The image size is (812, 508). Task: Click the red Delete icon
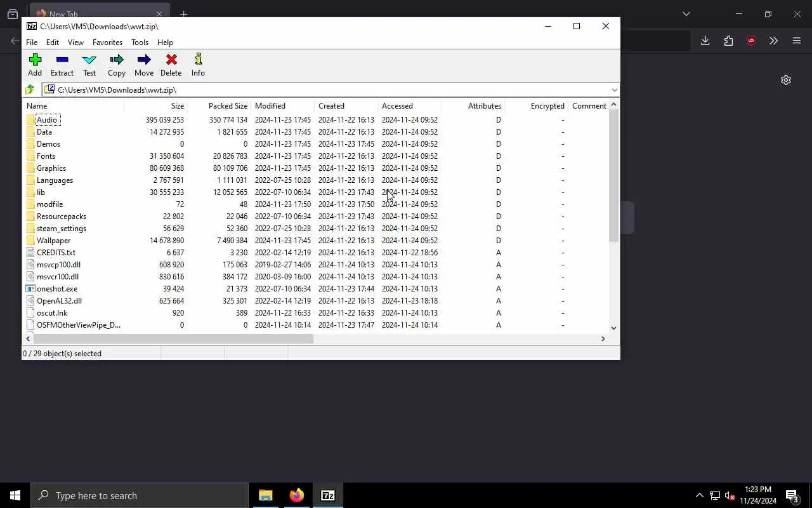click(171, 60)
